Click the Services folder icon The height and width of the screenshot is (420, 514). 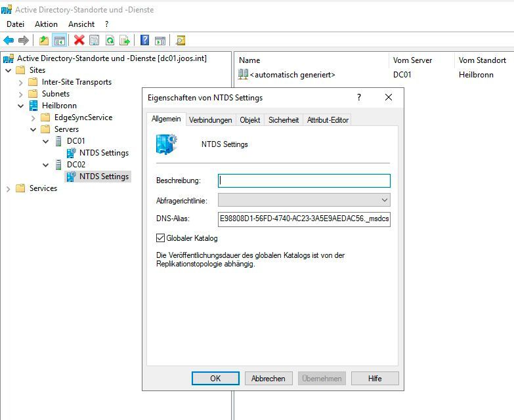click(20, 188)
